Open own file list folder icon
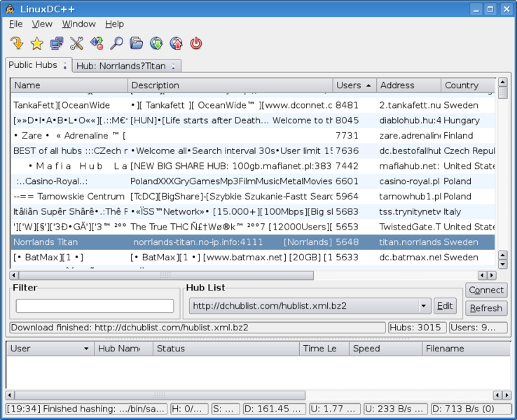 coord(137,43)
